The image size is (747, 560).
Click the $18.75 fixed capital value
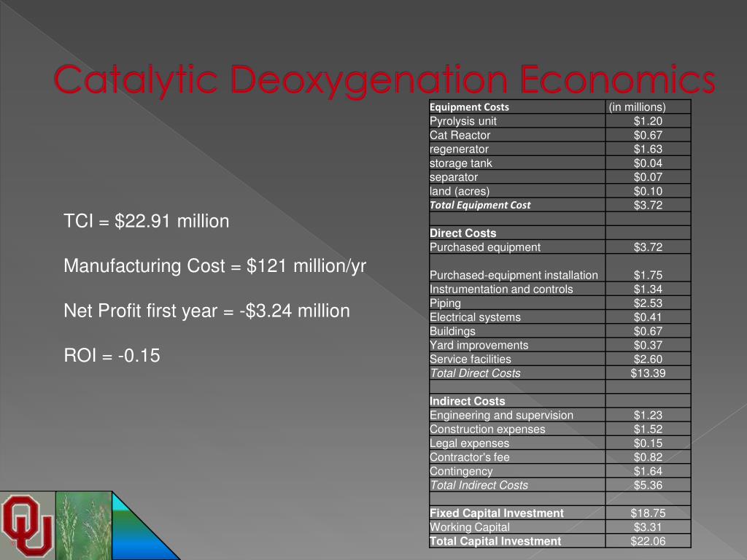point(648,513)
